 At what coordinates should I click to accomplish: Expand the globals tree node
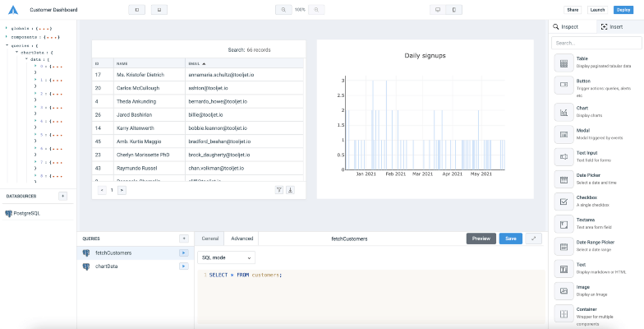(x=7, y=28)
